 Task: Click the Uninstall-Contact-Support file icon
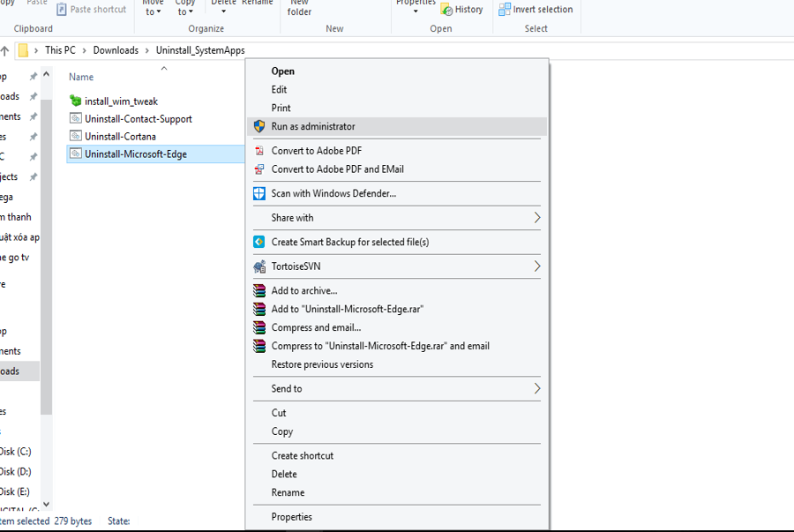click(76, 118)
